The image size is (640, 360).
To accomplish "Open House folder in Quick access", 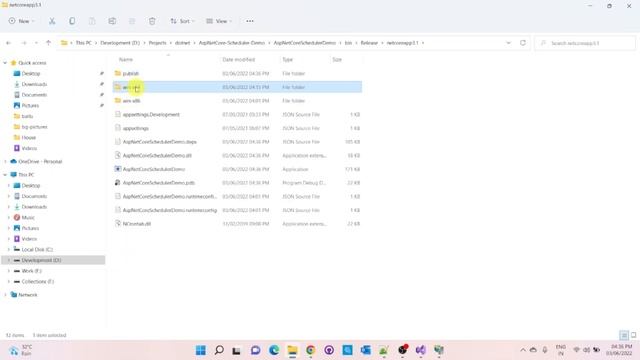I will (29, 138).
